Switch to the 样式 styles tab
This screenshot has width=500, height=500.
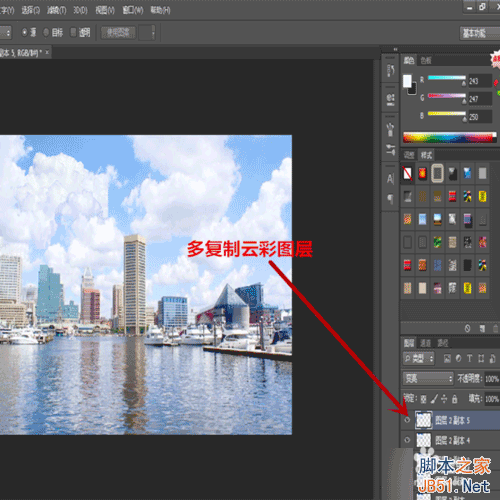click(426, 155)
